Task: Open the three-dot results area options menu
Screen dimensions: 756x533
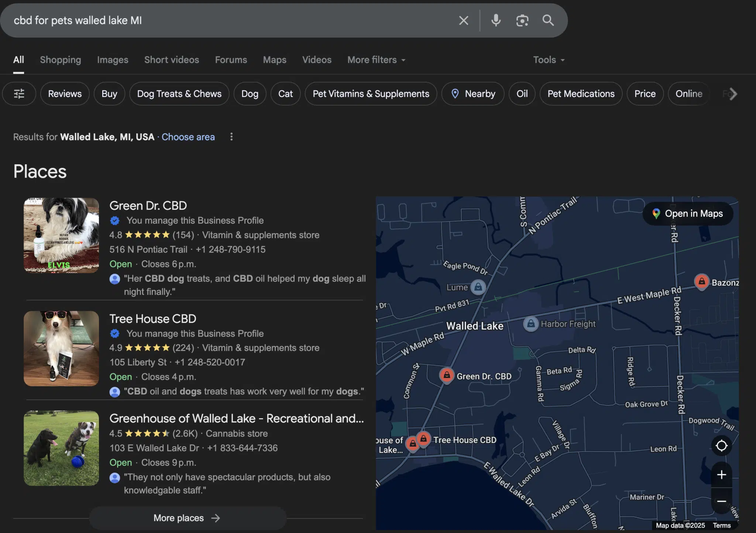Action: click(x=231, y=137)
